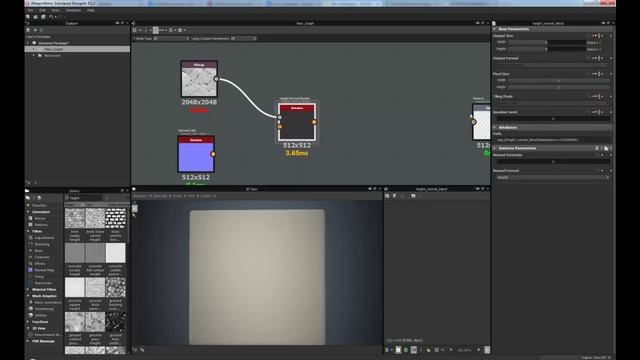Select Mask Generators in Library
Image resolution: width=640 pixels, height=360 pixels.
[x=48, y=302]
